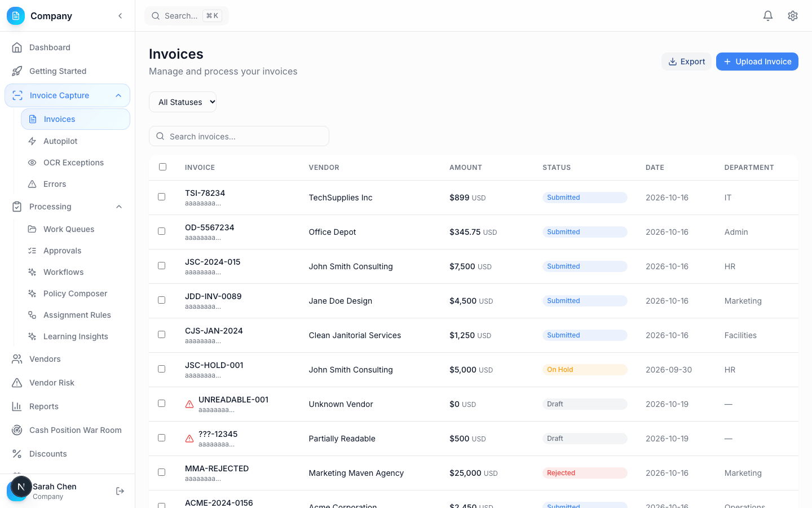Click the Approvals checklist icon
The height and width of the screenshot is (508, 812).
pos(32,251)
